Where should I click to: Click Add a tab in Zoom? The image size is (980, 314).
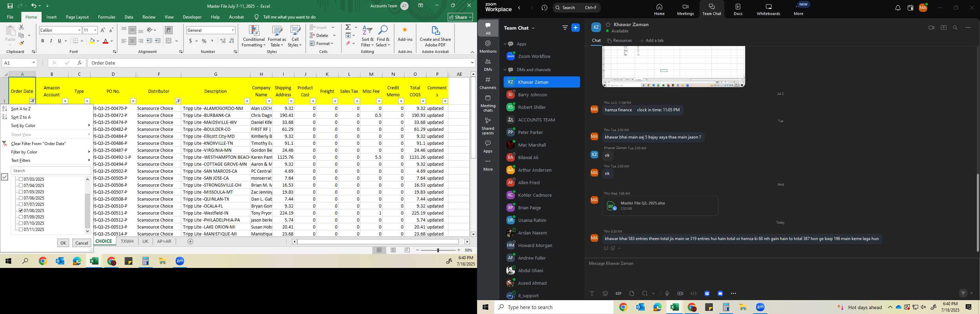pyautogui.click(x=652, y=41)
